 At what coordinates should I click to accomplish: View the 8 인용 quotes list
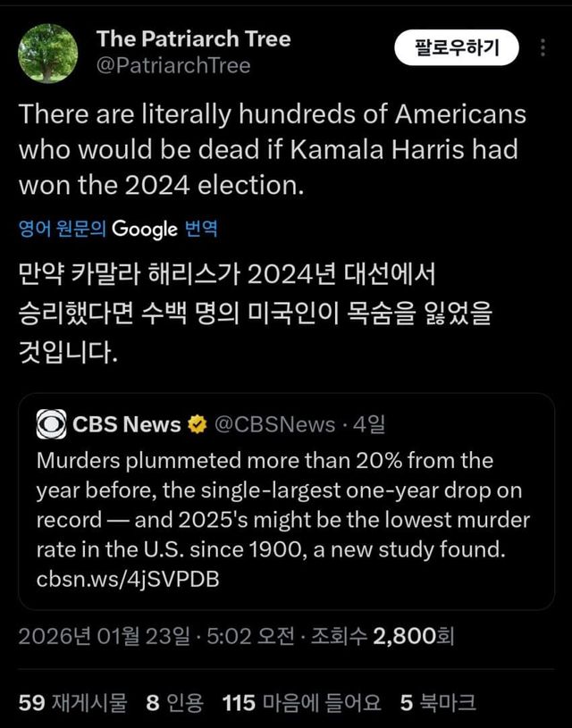coord(174,703)
